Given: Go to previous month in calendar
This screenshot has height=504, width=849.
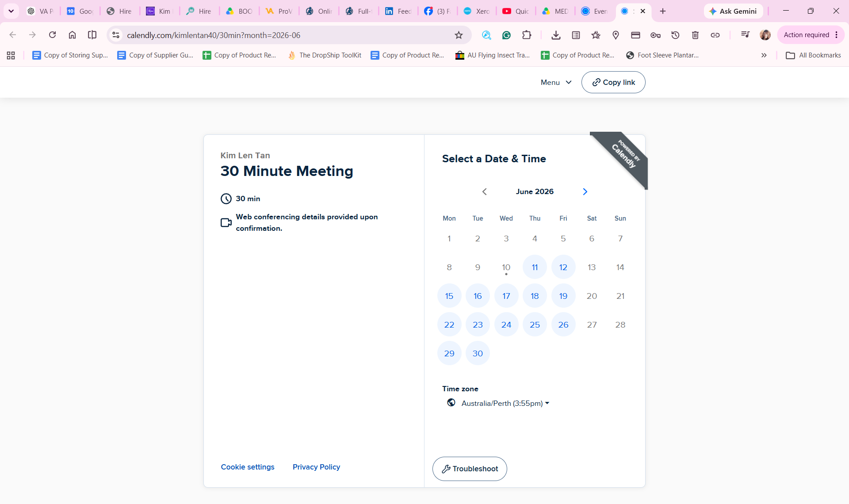Looking at the screenshot, I should pos(485,191).
